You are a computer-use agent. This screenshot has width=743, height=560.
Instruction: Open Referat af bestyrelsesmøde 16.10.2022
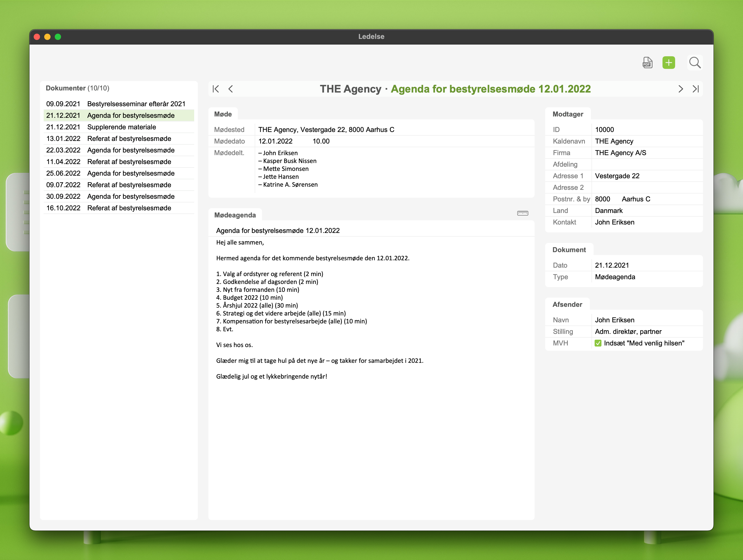[x=129, y=208]
